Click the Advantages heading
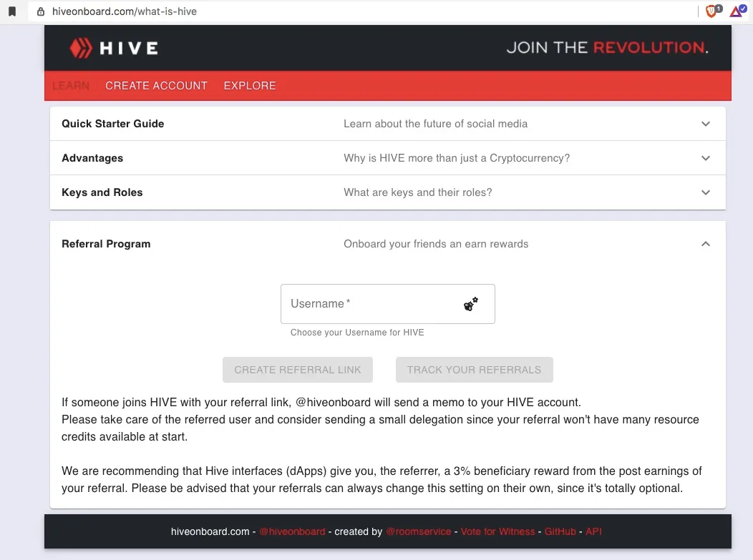This screenshot has height=560, width=753. click(x=92, y=158)
